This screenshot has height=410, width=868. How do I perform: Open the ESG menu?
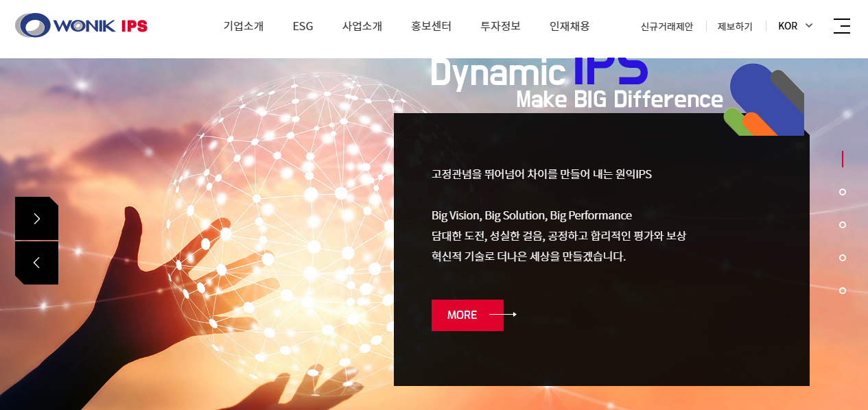pos(303,26)
